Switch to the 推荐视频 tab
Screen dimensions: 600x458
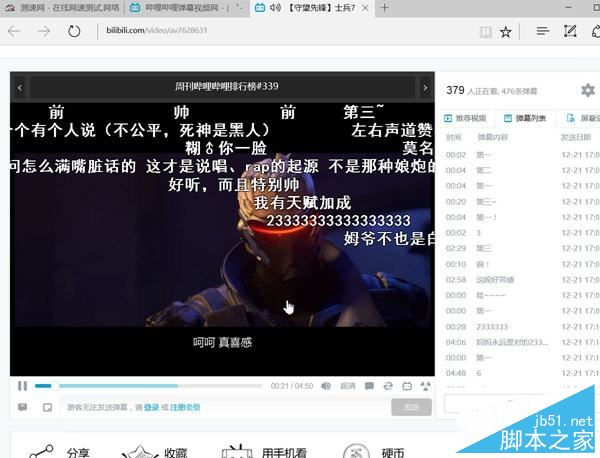point(465,118)
